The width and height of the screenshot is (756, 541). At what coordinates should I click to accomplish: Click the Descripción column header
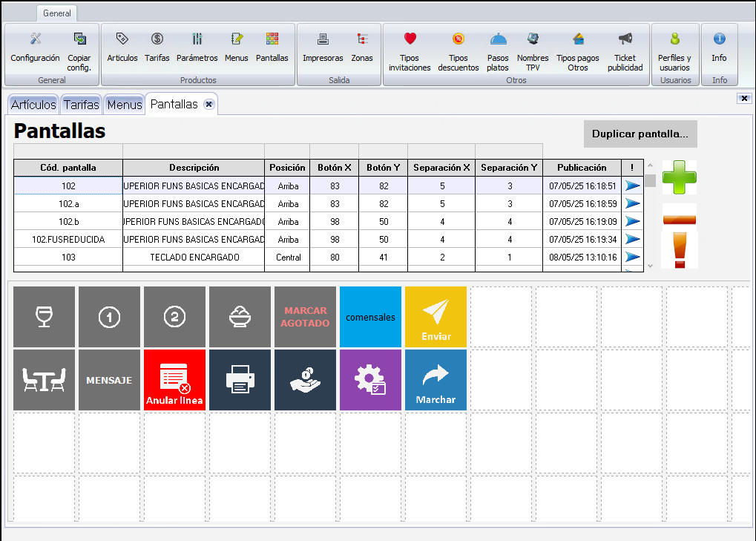click(194, 168)
